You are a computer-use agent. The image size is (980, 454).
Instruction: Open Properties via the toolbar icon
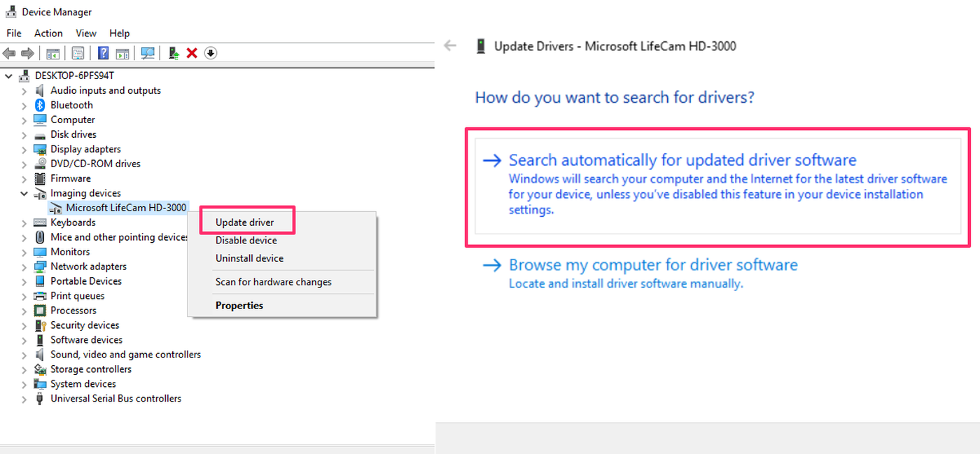[78, 53]
